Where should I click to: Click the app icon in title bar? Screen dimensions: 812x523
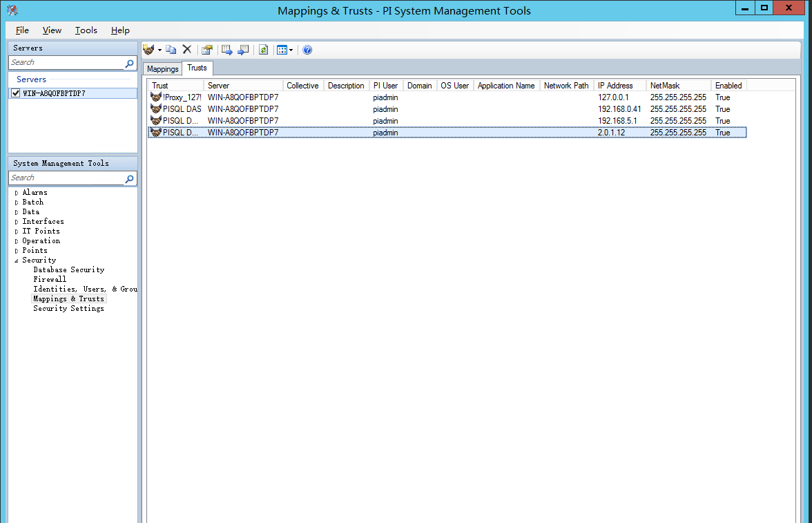[12, 10]
